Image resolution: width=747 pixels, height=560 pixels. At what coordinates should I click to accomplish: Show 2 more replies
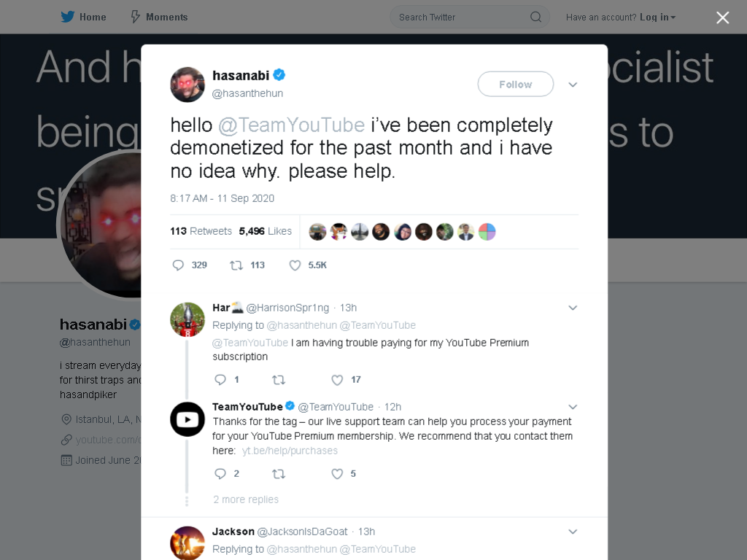click(x=246, y=499)
